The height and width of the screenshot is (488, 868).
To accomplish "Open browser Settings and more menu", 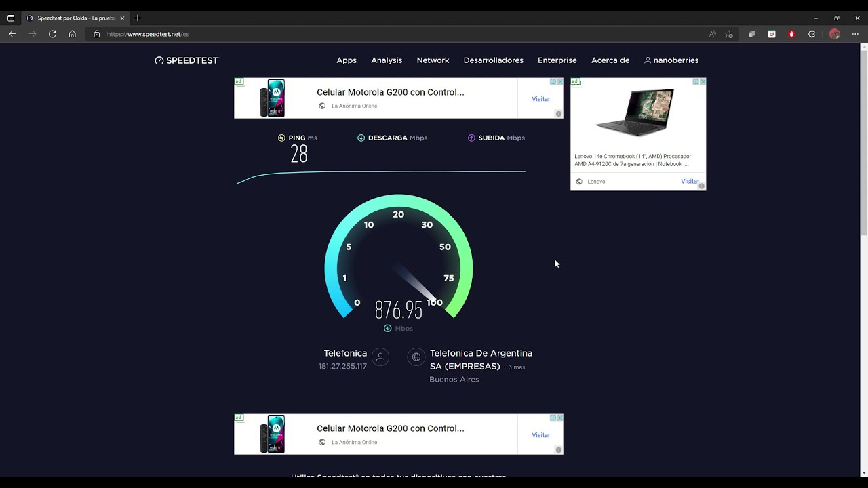I will point(855,34).
